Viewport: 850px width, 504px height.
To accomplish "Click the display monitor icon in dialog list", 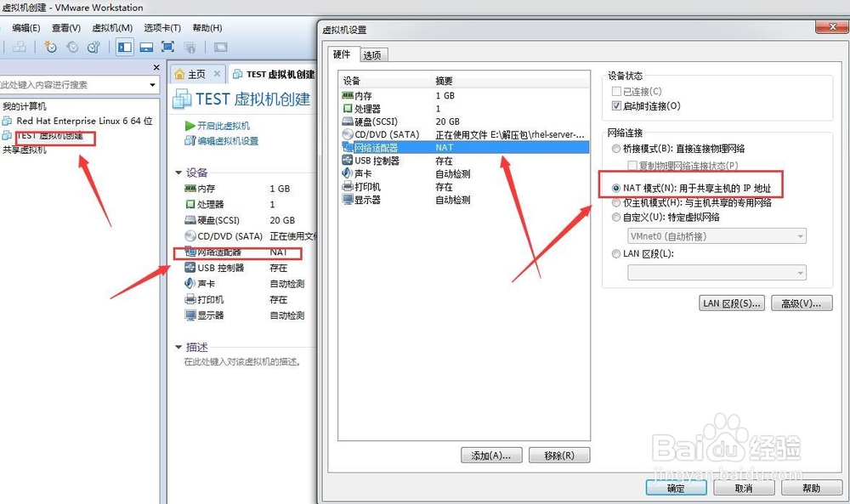I will [348, 200].
